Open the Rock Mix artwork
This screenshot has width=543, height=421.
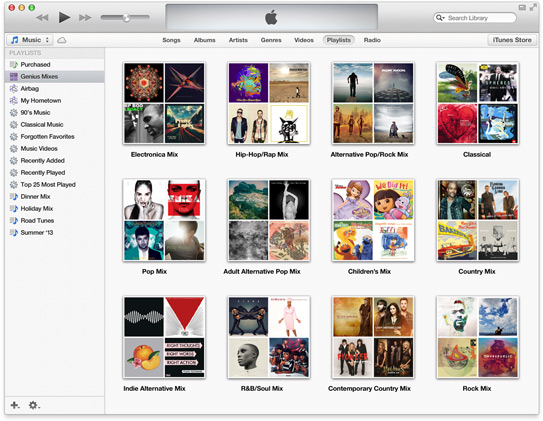[x=478, y=337]
